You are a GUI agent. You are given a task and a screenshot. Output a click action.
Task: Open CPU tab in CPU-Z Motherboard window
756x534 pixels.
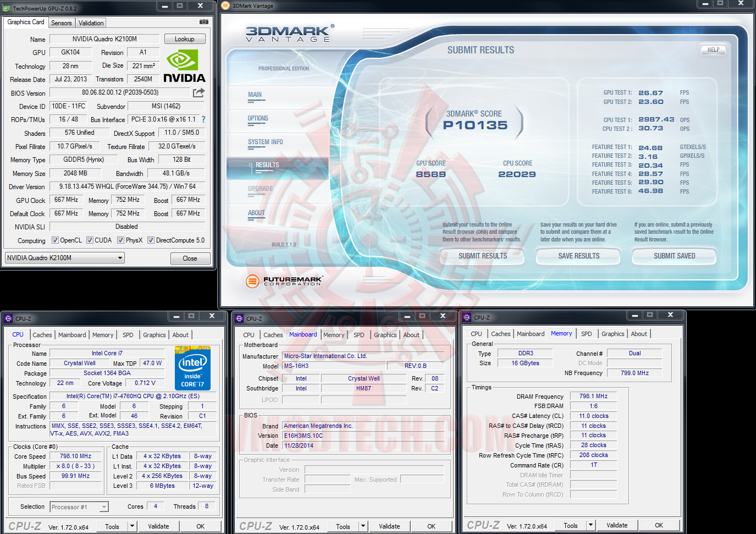pos(249,335)
